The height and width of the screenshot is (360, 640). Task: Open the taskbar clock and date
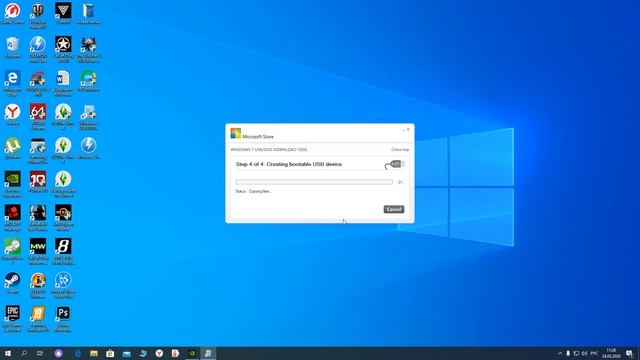coord(611,353)
